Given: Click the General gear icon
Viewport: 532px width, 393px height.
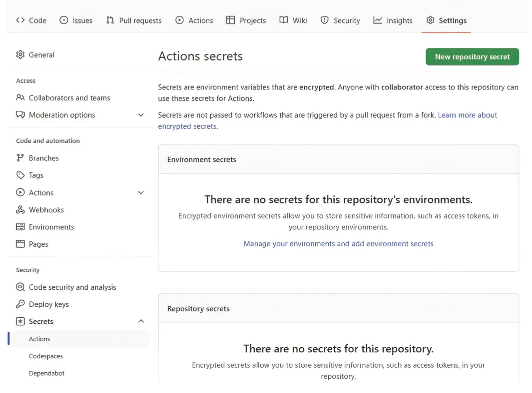Looking at the screenshot, I should [x=20, y=55].
